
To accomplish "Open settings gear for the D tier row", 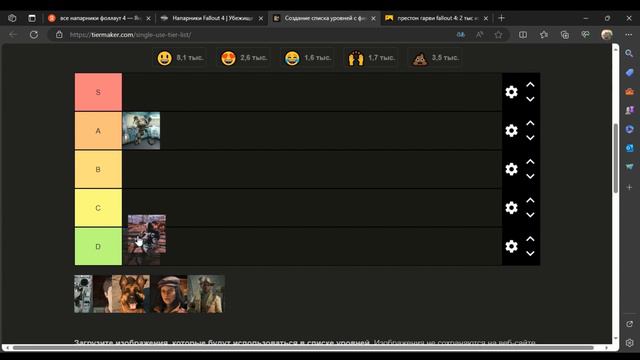I will (x=511, y=246).
